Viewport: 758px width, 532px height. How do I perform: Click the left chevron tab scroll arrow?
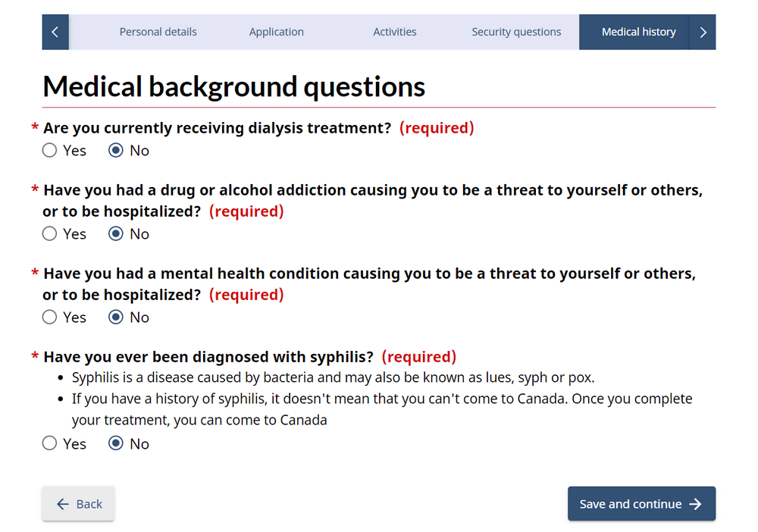click(x=55, y=32)
